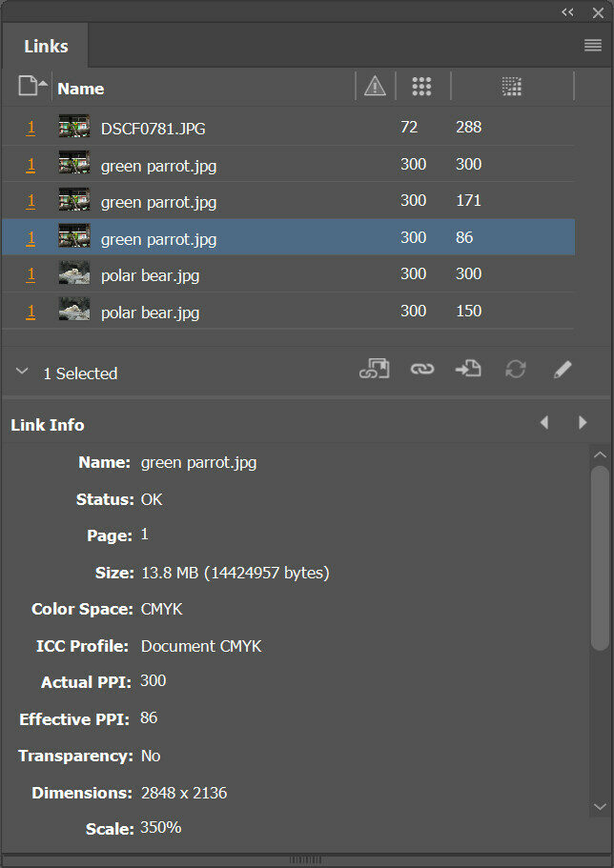The width and height of the screenshot is (614, 868).
Task: Show the previous link's info
Action: [544, 423]
